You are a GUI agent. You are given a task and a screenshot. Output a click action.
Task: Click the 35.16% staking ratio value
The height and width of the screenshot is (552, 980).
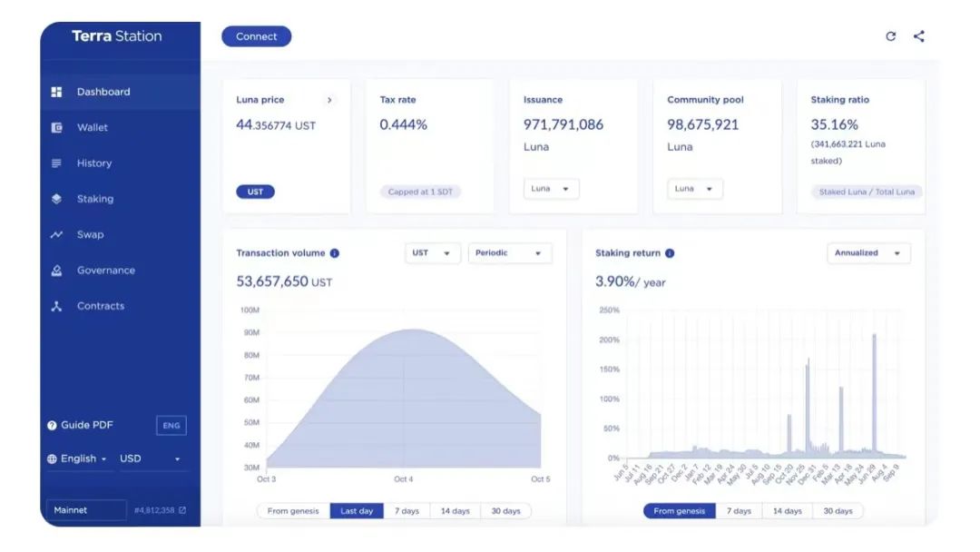[835, 125]
